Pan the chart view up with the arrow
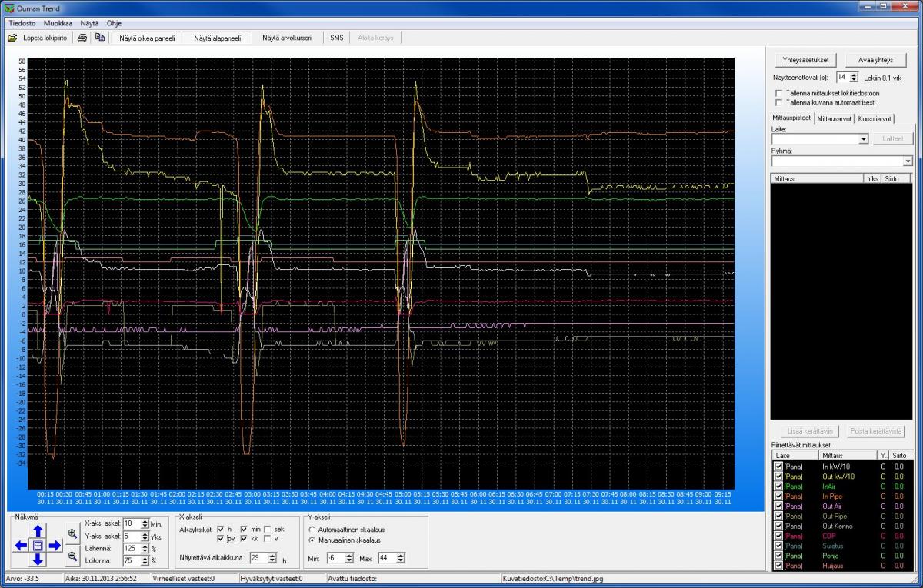The image size is (923, 588). (38, 530)
